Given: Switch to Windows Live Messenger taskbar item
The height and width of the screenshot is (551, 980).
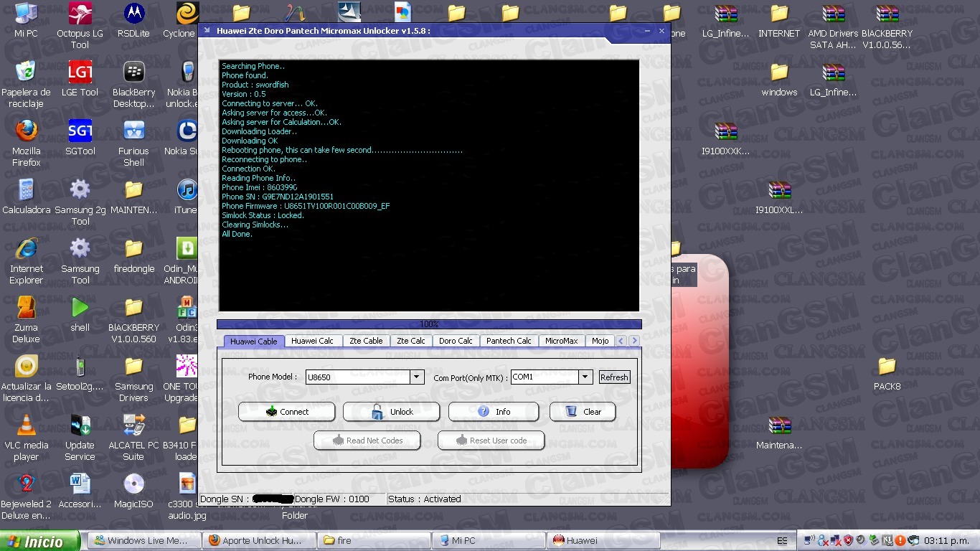Looking at the screenshot, I should point(143,541).
